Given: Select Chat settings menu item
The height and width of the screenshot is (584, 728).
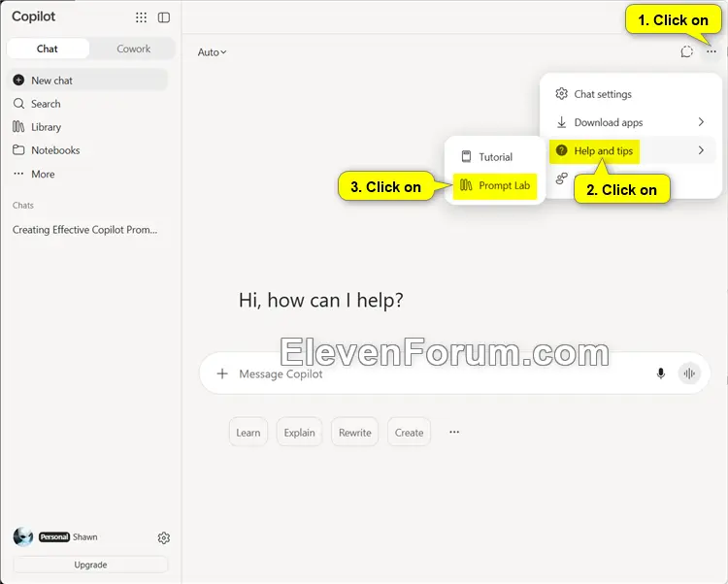Looking at the screenshot, I should [632, 94].
